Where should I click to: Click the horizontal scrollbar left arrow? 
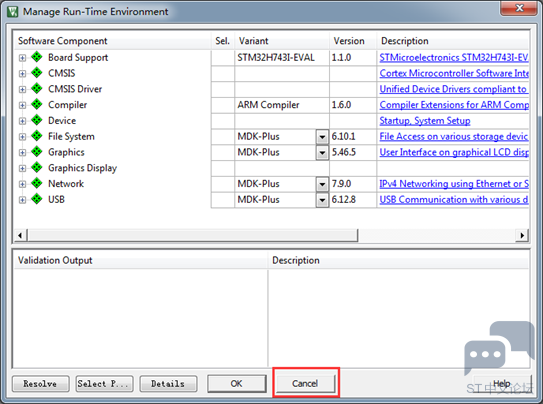point(20,235)
